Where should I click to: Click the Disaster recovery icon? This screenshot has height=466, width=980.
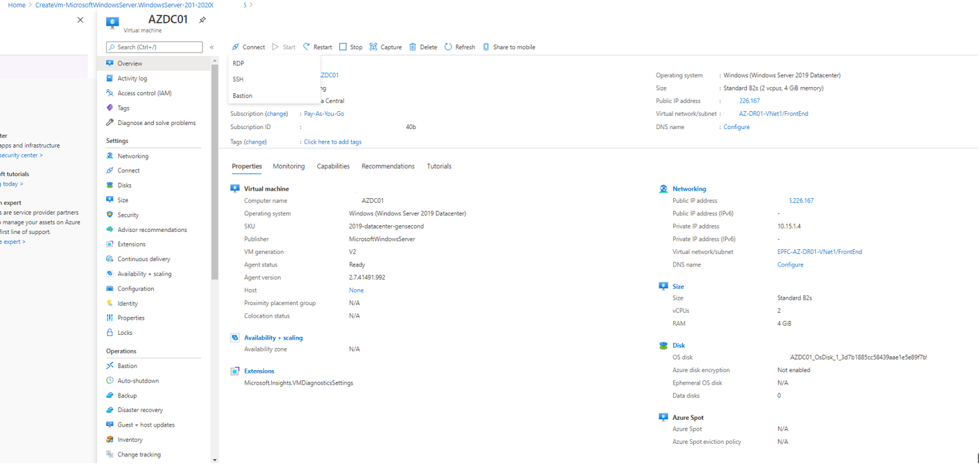(x=110, y=410)
